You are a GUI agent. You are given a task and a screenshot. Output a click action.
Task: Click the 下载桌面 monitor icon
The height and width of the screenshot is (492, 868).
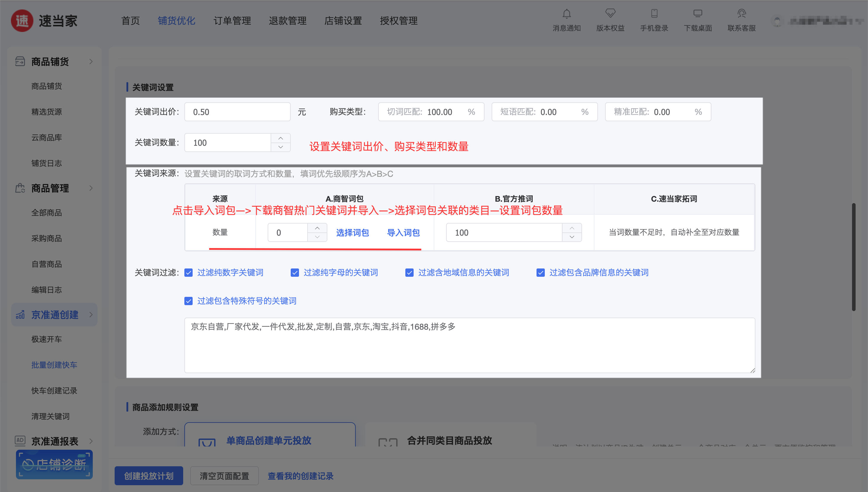pyautogui.click(x=698, y=14)
